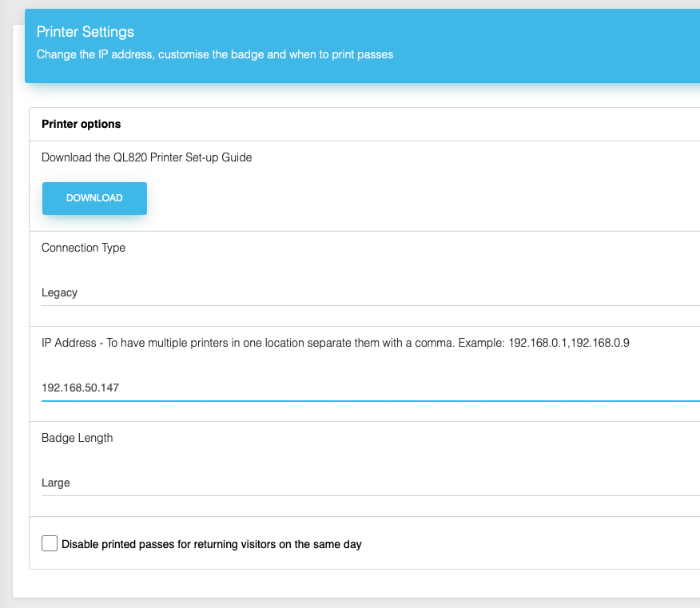The width and height of the screenshot is (700, 608).
Task: Click the 'IP Address' label words
Action: coord(69,343)
